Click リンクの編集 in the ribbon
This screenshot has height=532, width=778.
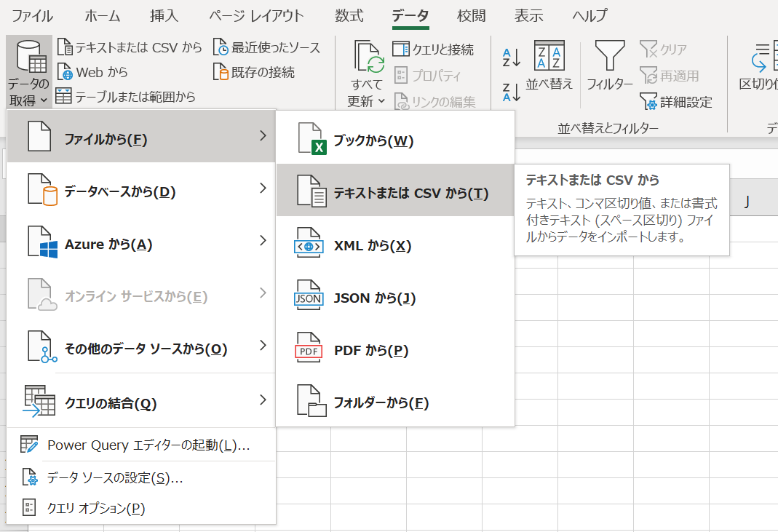[x=434, y=101]
